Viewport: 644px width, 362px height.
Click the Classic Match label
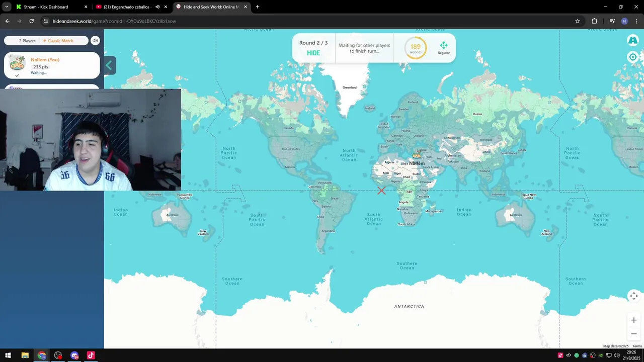pos(58,41)
